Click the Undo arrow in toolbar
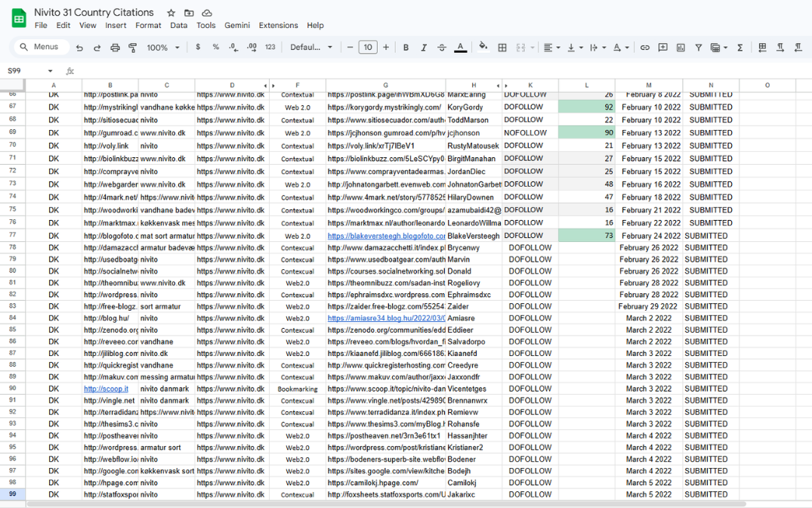This screenshot has height=508, width=812. click(79, 48)
